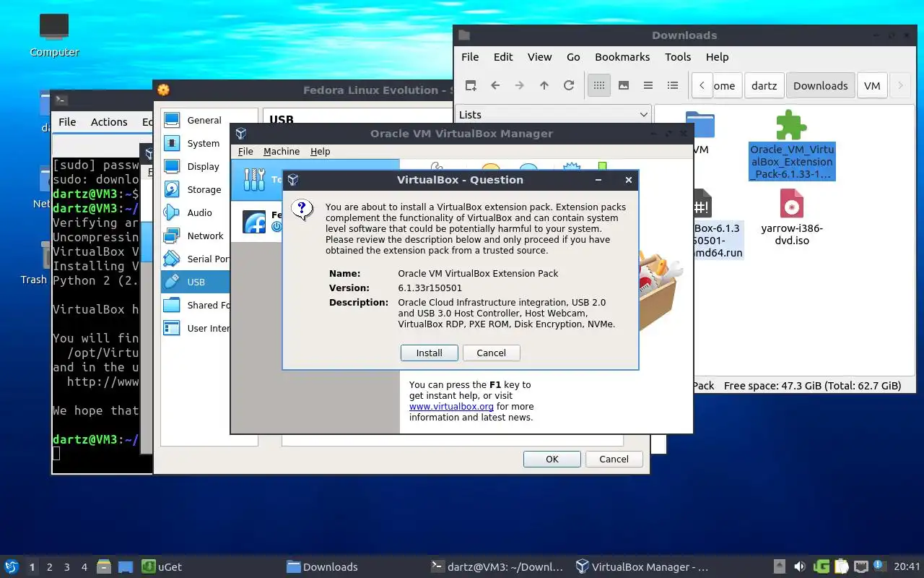Open update notifier tray icon

coord(879,566)
